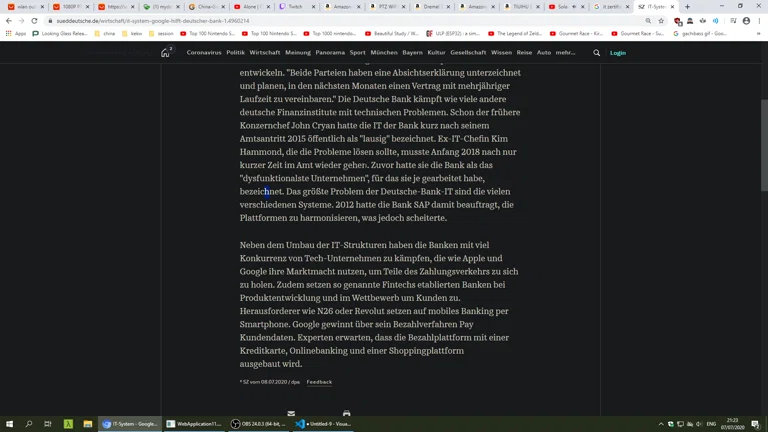768x432 pixels.
Task: Click the Feedback link below the article
Action: click(319, 382)
